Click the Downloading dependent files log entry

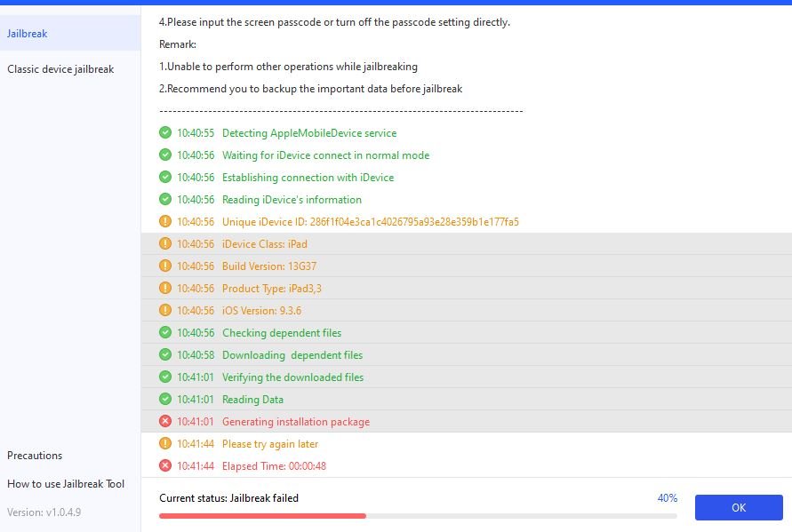pyautogui.click(x=292, y=355)
